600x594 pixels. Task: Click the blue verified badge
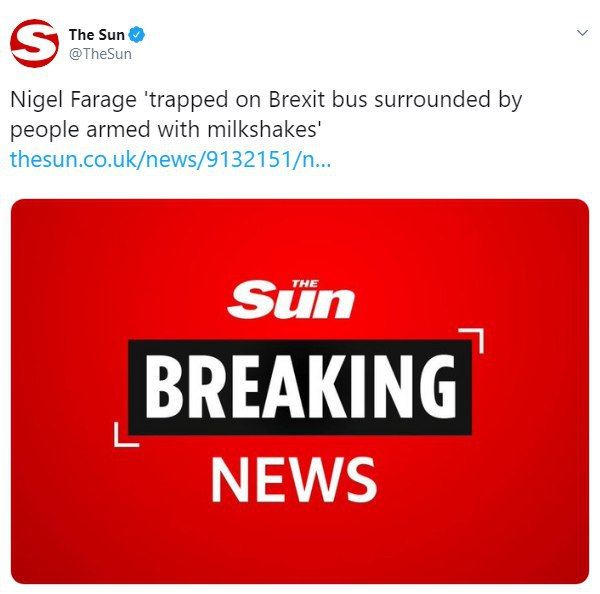[137, 34]
